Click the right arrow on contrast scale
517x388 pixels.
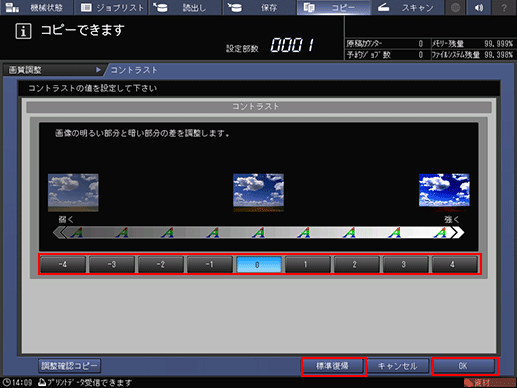pyautogui.click(x=457, y=232)
